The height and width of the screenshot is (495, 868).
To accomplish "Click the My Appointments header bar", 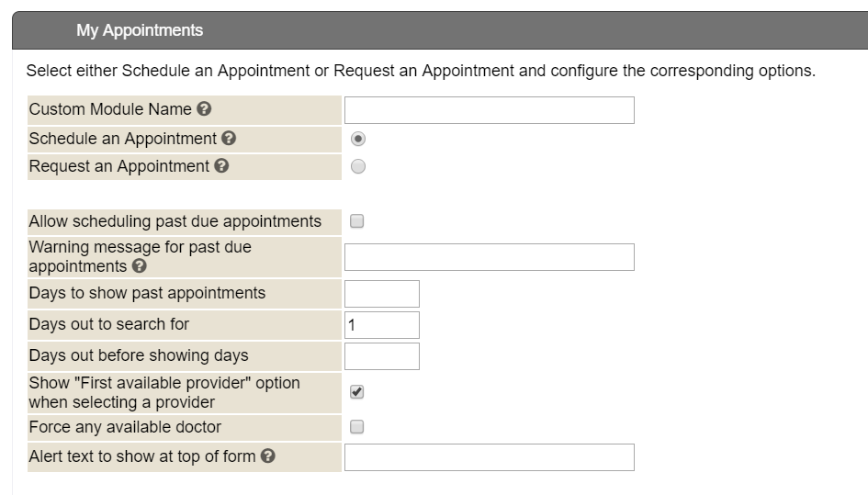I will tap(439, 30).
